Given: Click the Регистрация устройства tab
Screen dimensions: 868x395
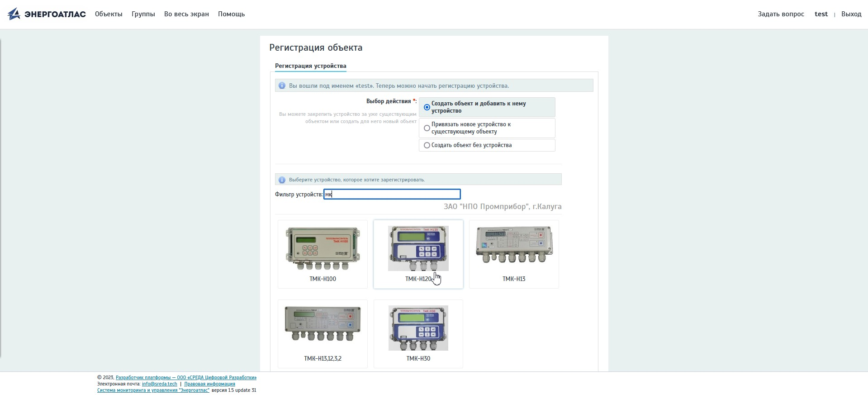Looking at the screenshot, I should 310,66.
